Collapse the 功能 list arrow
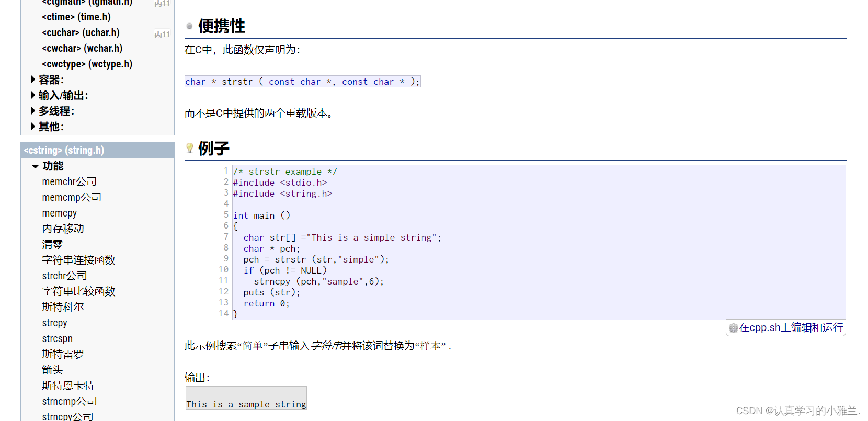The width and height of the screenshot is (868, 421). click(35, 166)
